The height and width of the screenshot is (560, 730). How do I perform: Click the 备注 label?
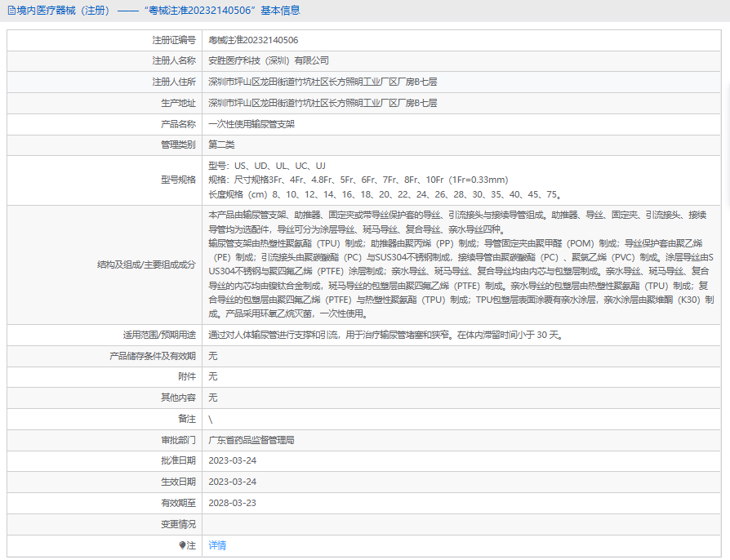tap(187, 420)
